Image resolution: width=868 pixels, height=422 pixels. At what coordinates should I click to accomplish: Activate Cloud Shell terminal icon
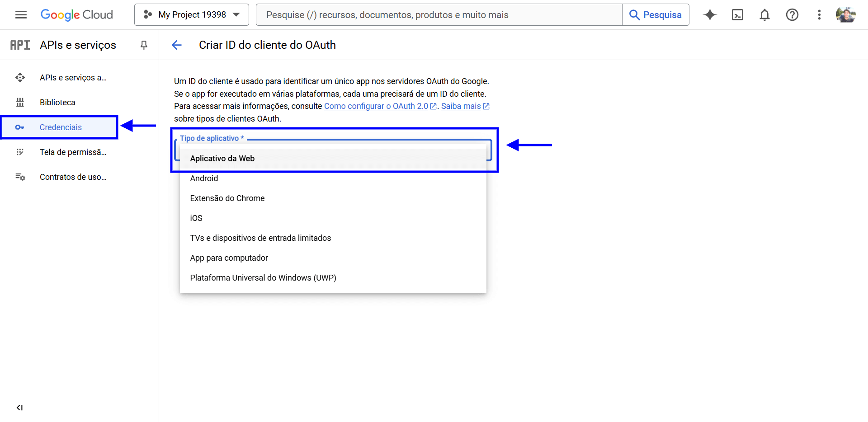737,15
